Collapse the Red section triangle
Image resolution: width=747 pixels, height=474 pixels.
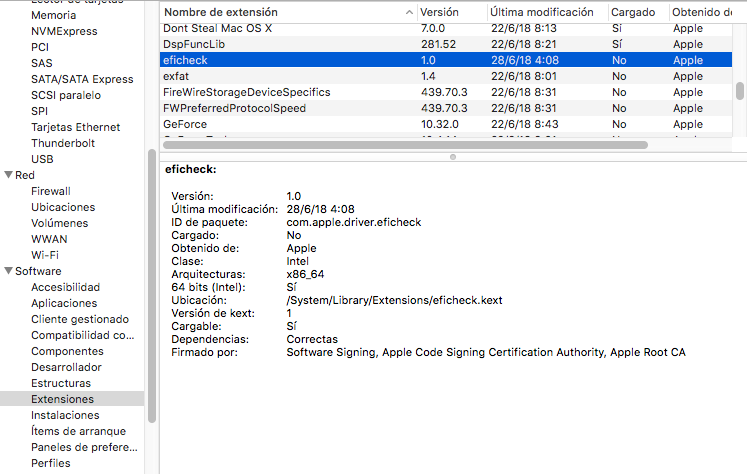pos(8,175)
